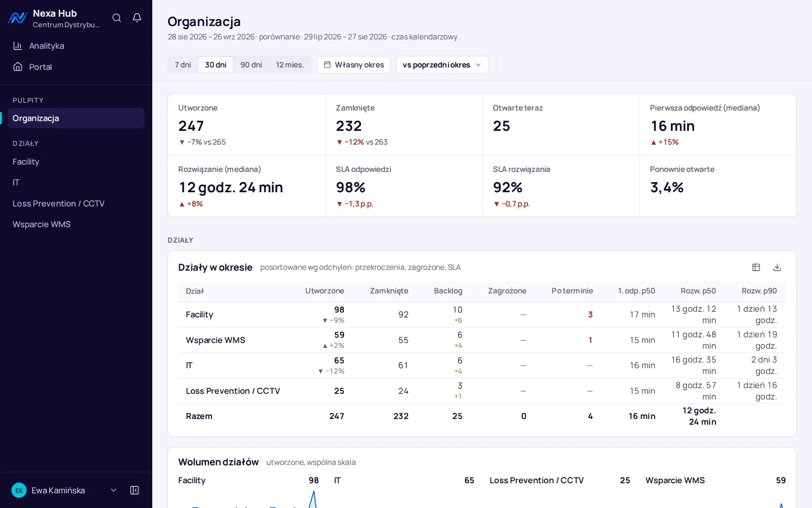Image resolution: width=812 pixels, height=508 pixels.
Task: Click Ponownie otwarte 3,4% card
Action: click(718, 186)
